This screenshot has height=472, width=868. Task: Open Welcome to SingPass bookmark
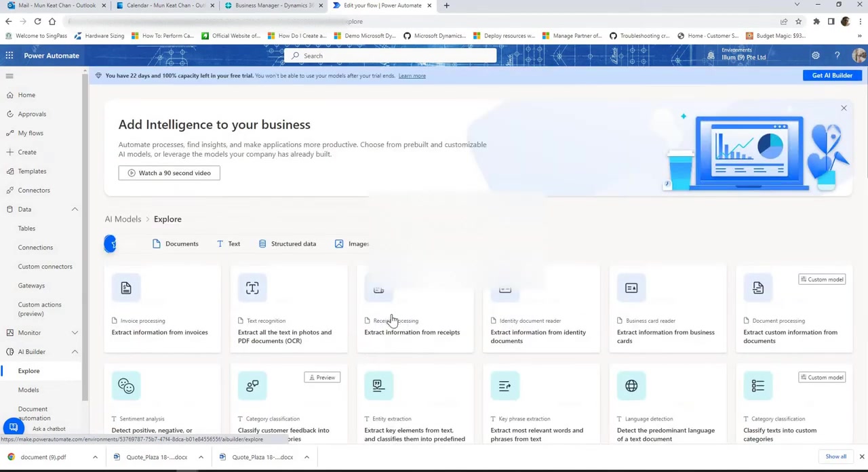(36, 36)
